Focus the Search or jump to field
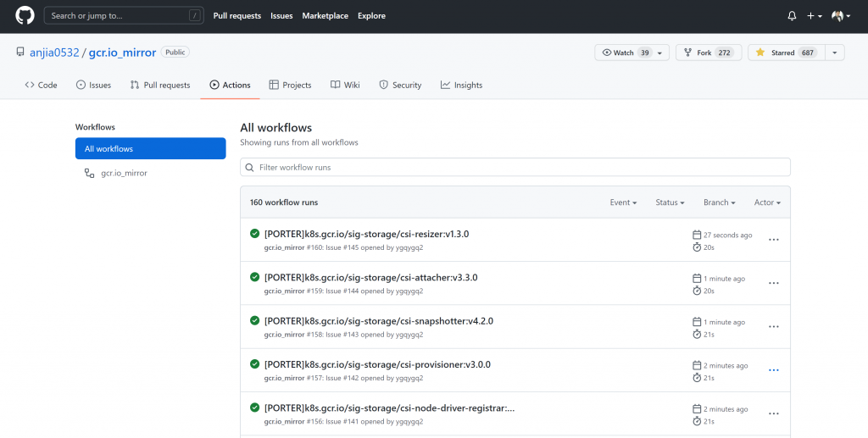Image resolution: width=868 pixels, height=438 pixels. coord(124,15)
